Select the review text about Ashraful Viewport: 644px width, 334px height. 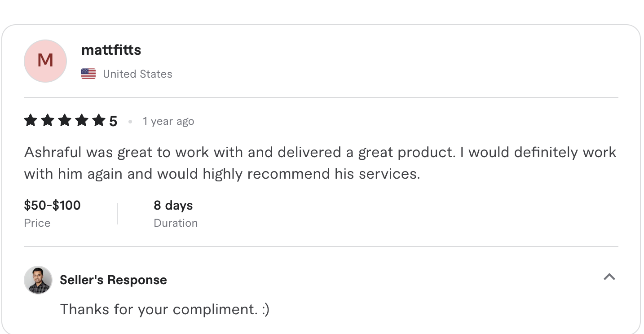pos(320,163)
